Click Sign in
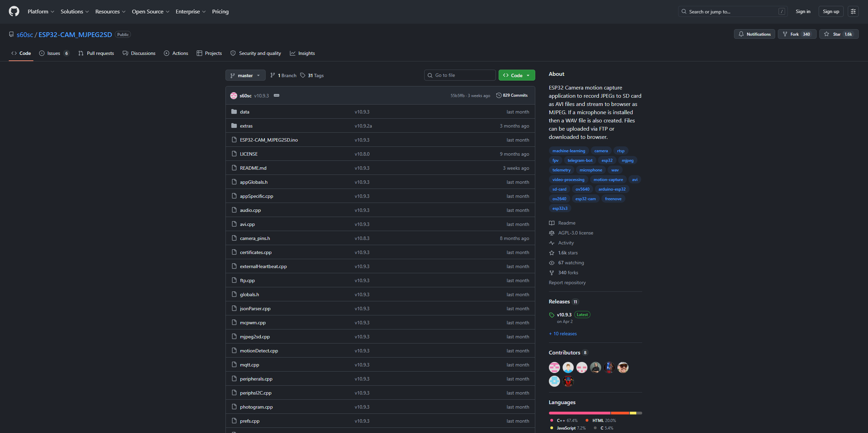Image resolution: width=868 pixels, height=433 pixels. click(803, 12)
